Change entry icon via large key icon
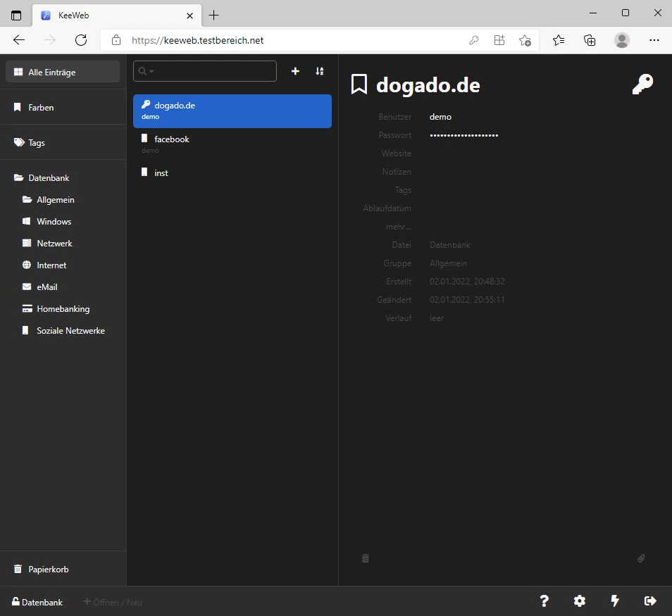Viewport: 672px width, 616px height. 642,84
